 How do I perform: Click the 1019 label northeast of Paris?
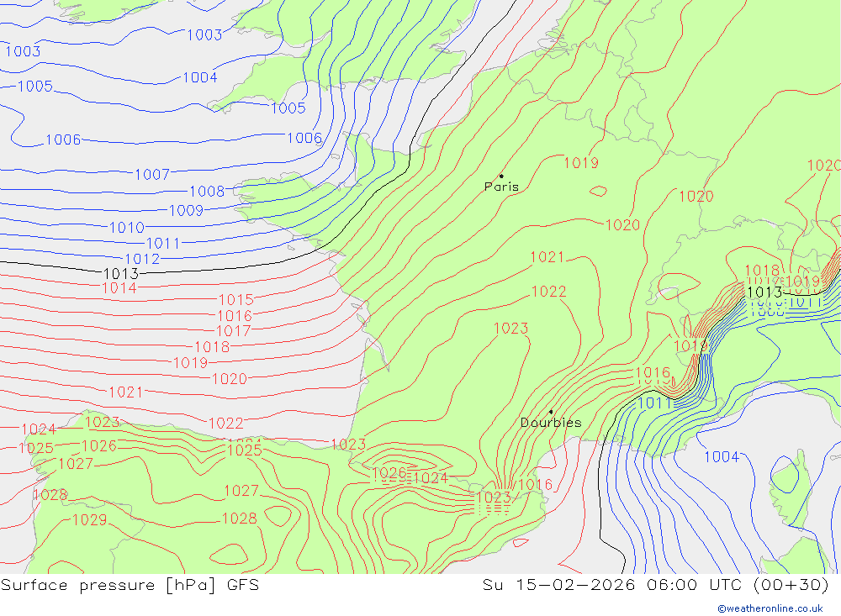(x=581, y=163)
